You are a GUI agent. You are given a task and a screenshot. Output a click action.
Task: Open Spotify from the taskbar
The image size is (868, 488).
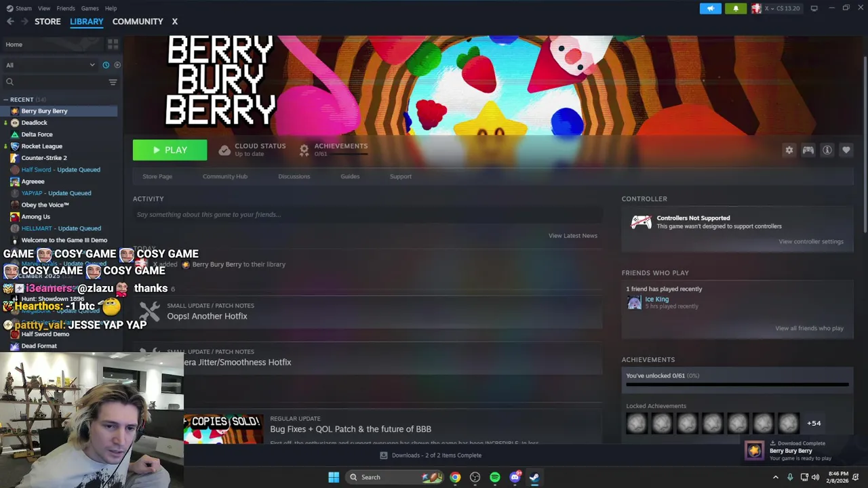coord(495,477)
